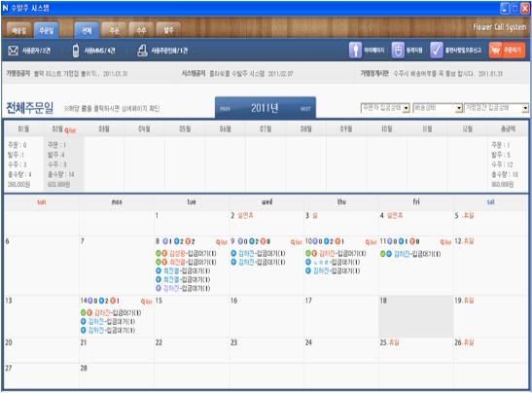Screen dimensions: 532x393
Task: Click orange count badge on day 10 header
Action: pos(337,241)
